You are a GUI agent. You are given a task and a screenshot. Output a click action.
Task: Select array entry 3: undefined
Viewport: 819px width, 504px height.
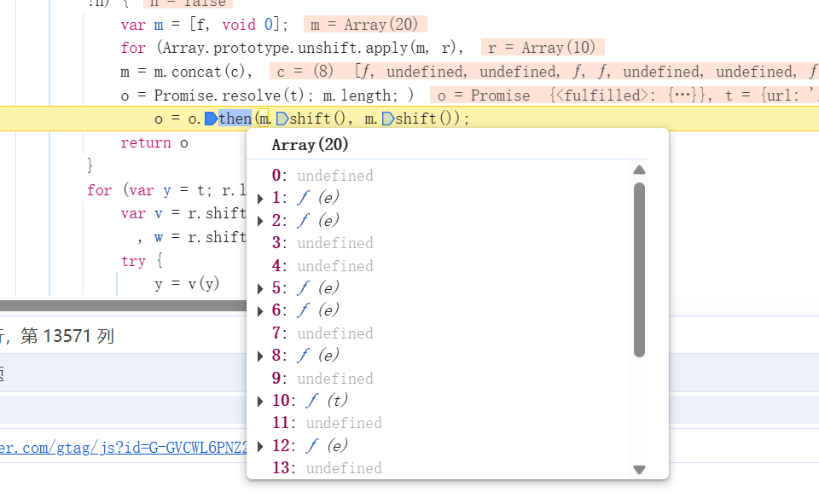(322, 243)
